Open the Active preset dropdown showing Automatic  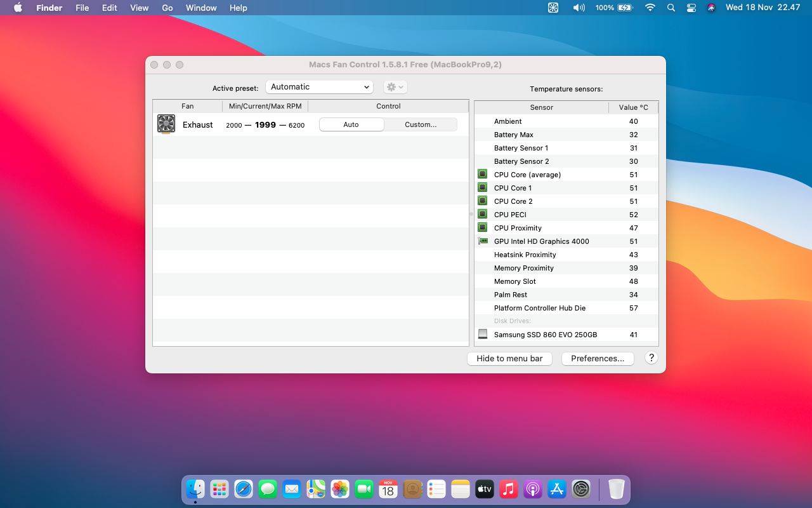pyautogui.click(x=319, y=87)
